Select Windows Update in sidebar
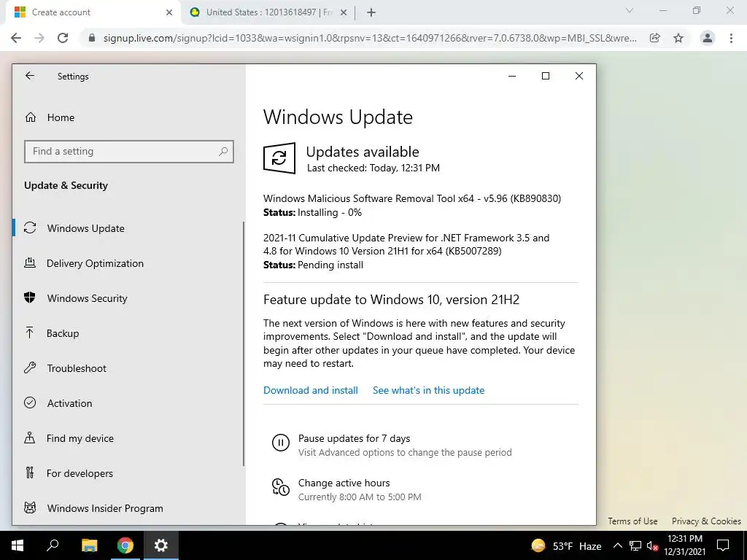747x560 pixels. 86,228
